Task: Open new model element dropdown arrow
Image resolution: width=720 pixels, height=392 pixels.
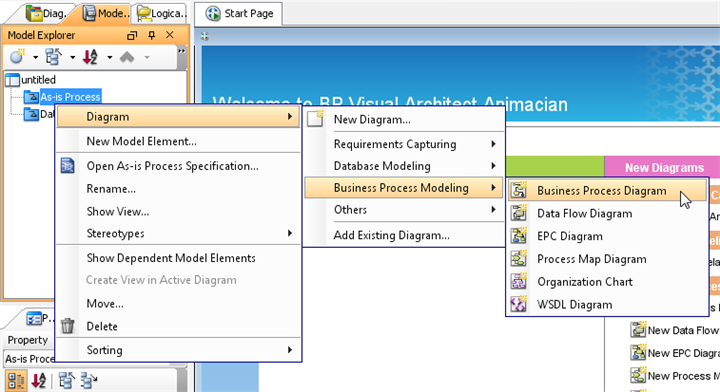Action: point(35,57)
